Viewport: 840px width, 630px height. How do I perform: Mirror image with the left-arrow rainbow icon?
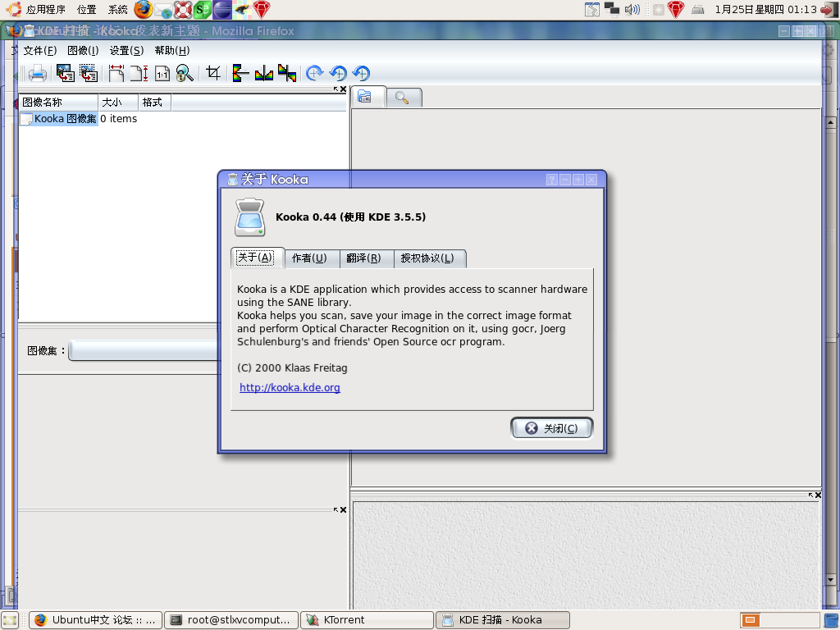click(240, 73)
